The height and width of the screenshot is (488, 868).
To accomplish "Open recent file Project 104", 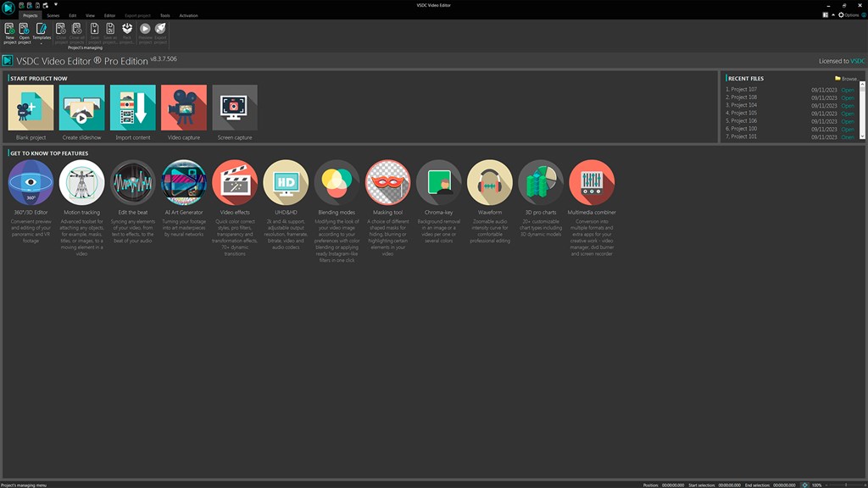I will pyautogui.click(x=848, y=105).
